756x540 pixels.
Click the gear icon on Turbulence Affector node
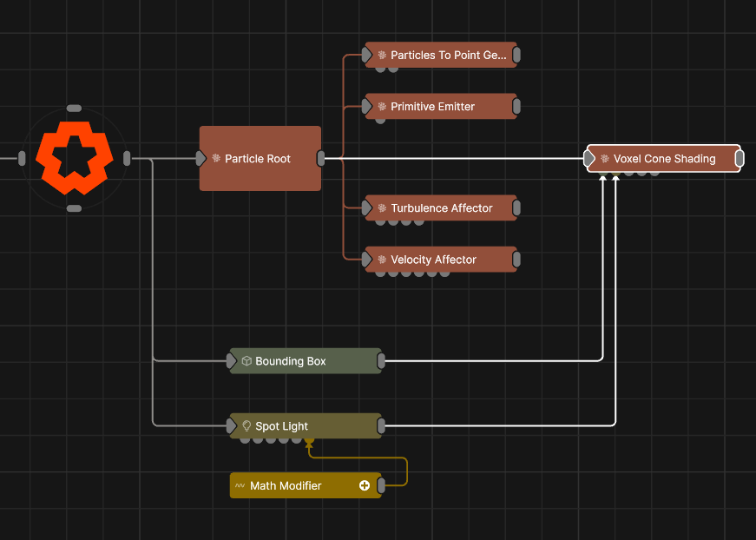tap(382, 208)
